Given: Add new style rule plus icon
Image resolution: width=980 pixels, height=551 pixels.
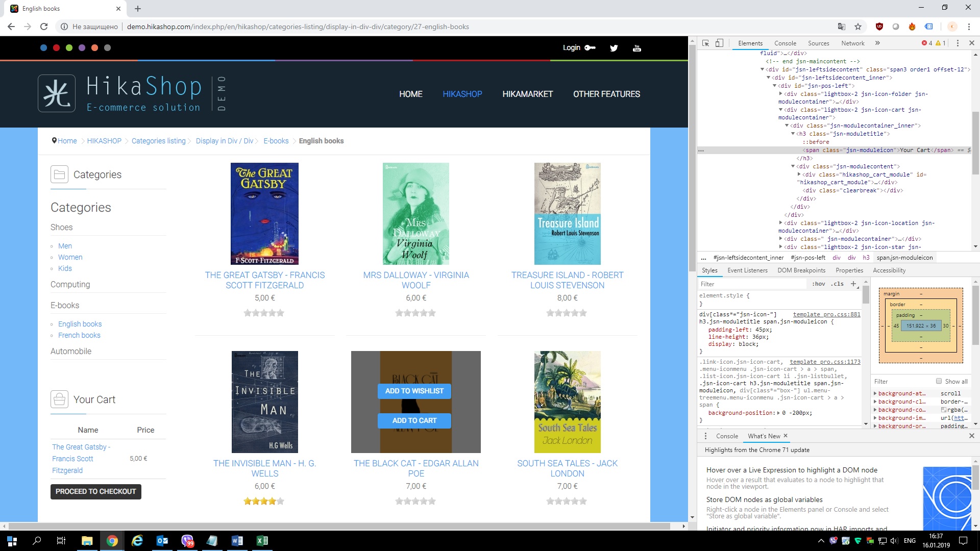Looking at the screenshot, I should pyautogui.click(x=853, y=284).
